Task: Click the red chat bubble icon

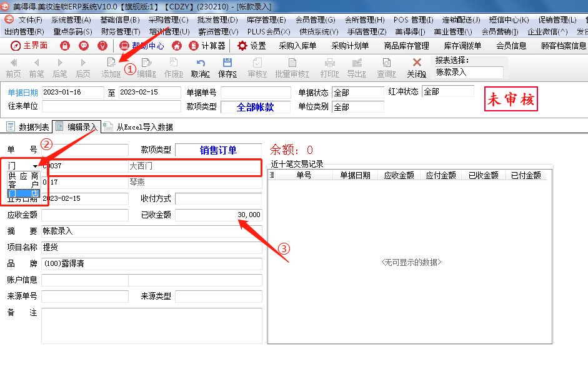Action: (x=84, y=46)
